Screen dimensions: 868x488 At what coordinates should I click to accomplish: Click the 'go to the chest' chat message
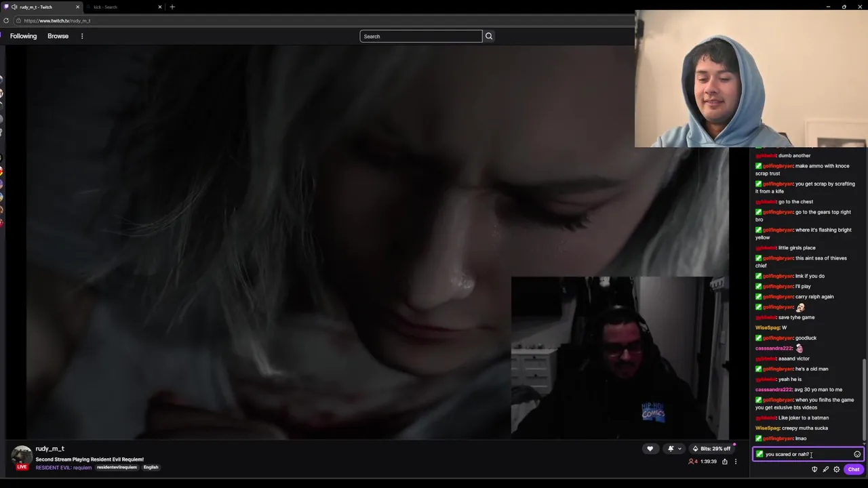click(x=795, y=201)
